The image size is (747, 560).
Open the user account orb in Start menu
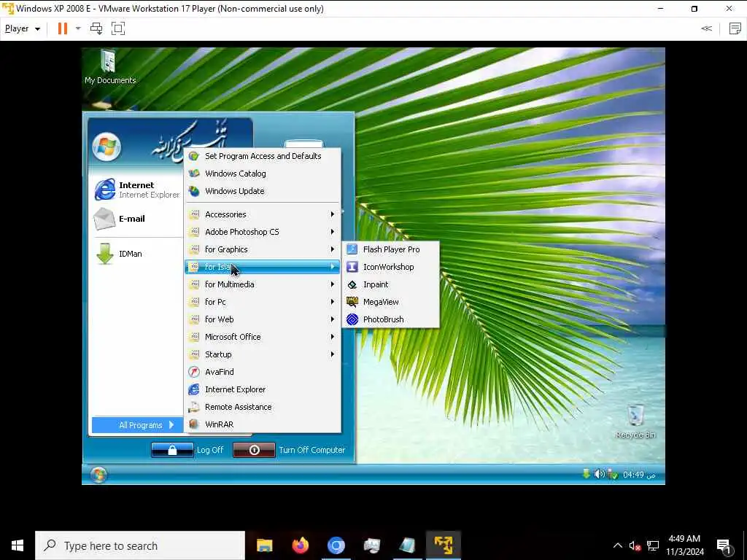(107, 147)
